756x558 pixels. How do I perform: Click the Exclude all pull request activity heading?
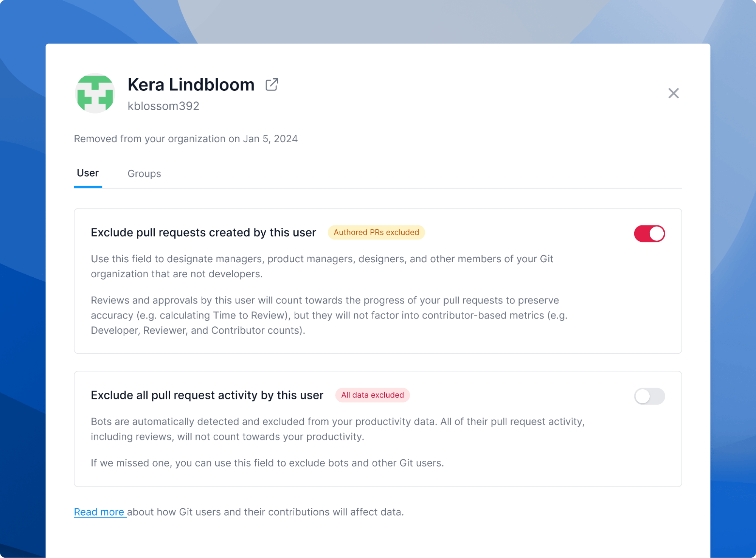point(206,395)
